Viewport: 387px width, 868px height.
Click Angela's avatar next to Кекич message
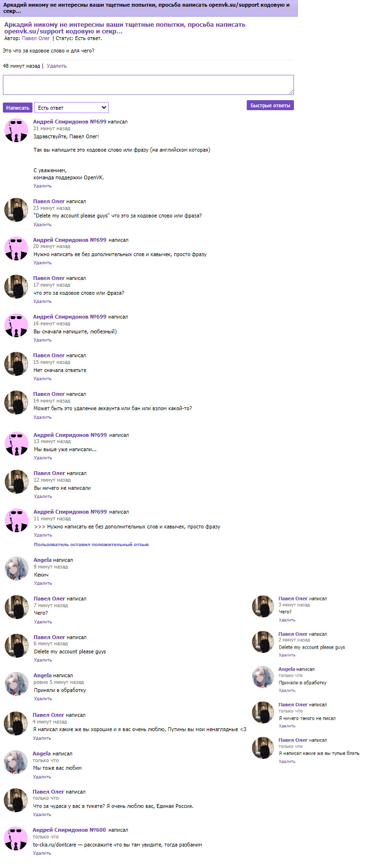coord(17,568)
